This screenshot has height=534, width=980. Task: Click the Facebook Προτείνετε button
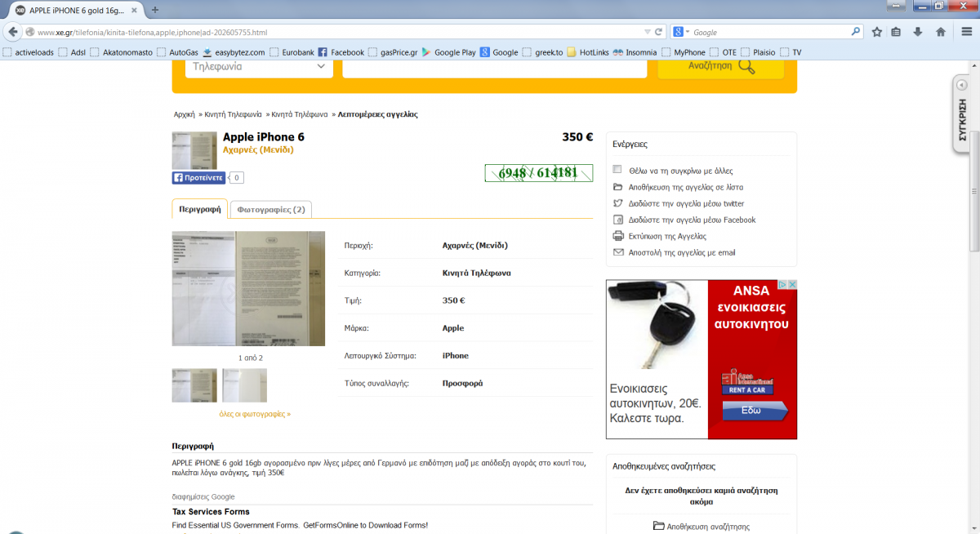(x=198, y=177)
